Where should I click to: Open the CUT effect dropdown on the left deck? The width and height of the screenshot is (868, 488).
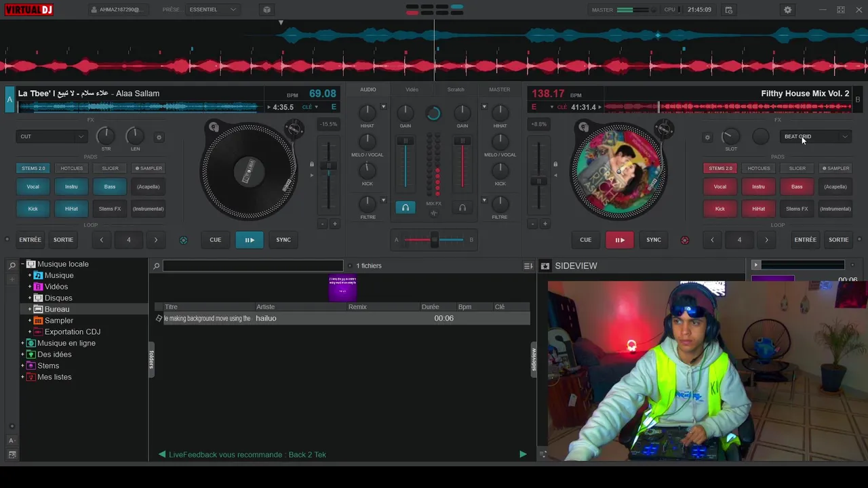click(x=51, y=136)
